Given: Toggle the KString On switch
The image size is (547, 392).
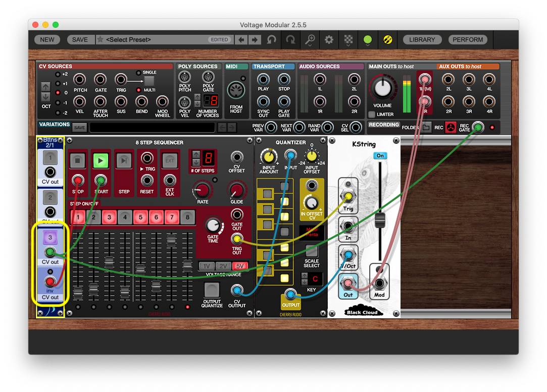Looking at the screenshot, I should (380, 156).
